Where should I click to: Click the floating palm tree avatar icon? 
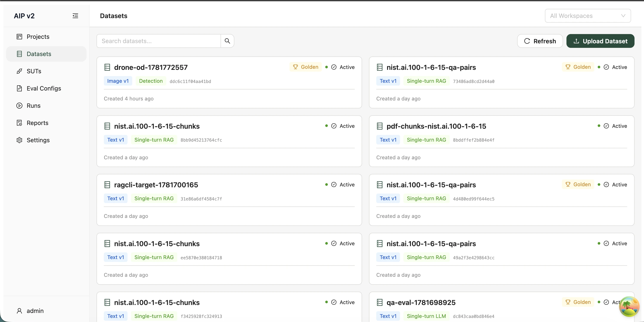pos(629,306)
